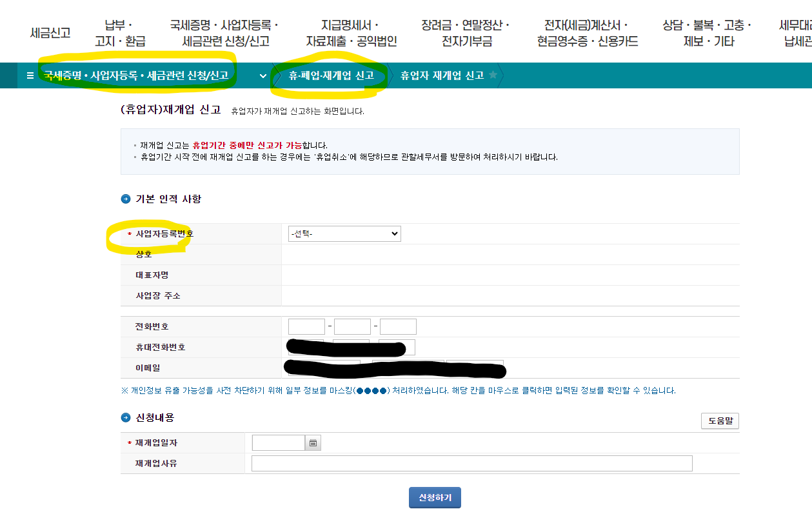The image size is (812, 525).
Task: Click the 이메일 label
Action: click(148, 368)
